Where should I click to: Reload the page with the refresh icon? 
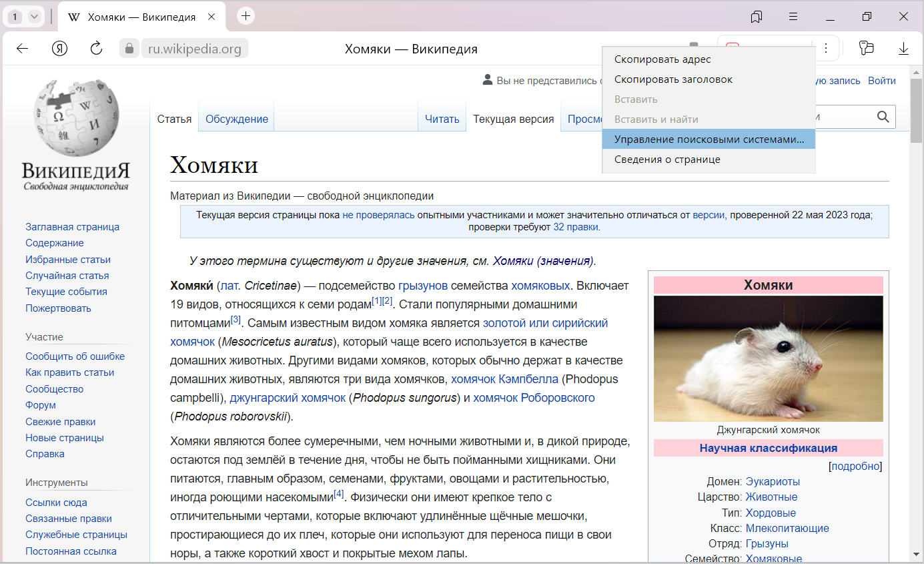96,48
